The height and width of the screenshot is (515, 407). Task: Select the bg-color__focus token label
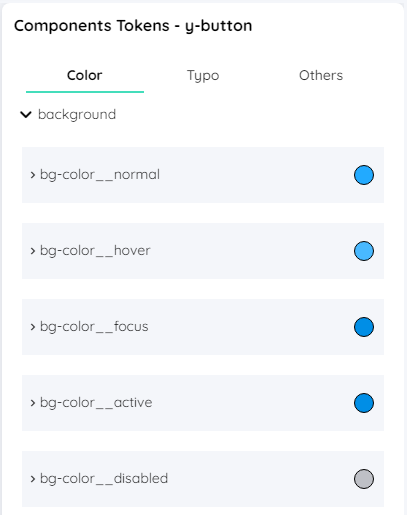94,327
